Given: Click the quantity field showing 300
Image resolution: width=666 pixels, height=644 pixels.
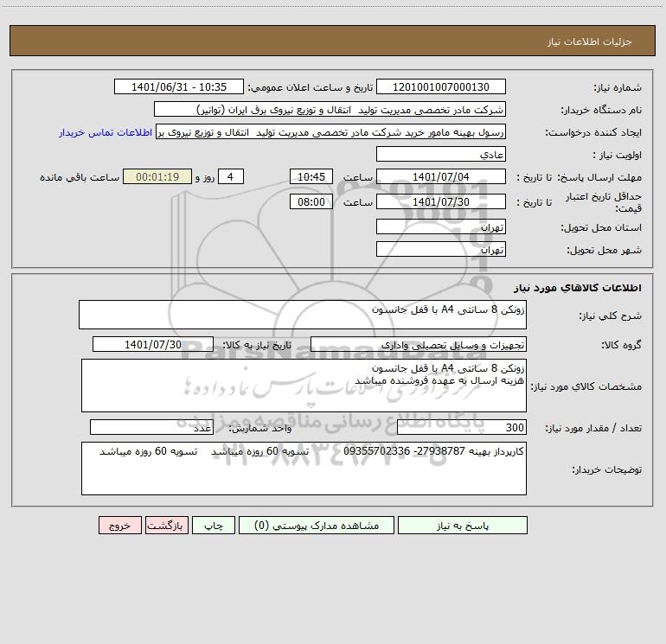Looking at the screenshot, I should coord(462,428).
